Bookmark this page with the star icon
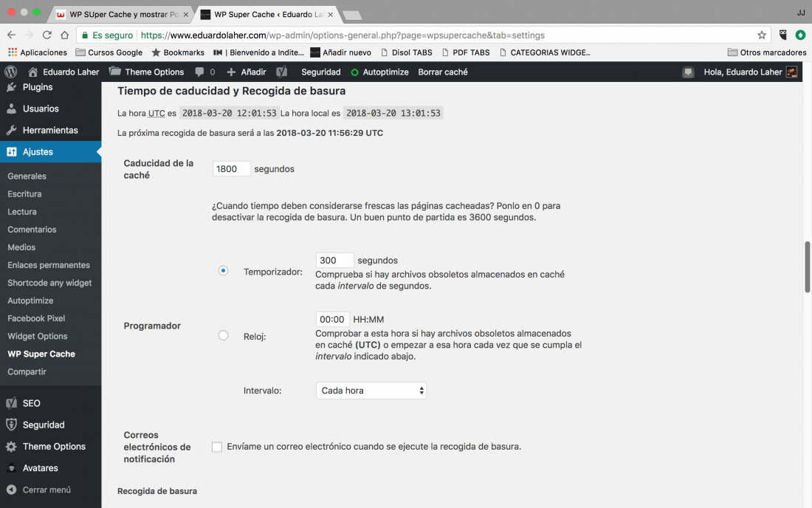This screenshot has width=812, height=508. point(761,35)
